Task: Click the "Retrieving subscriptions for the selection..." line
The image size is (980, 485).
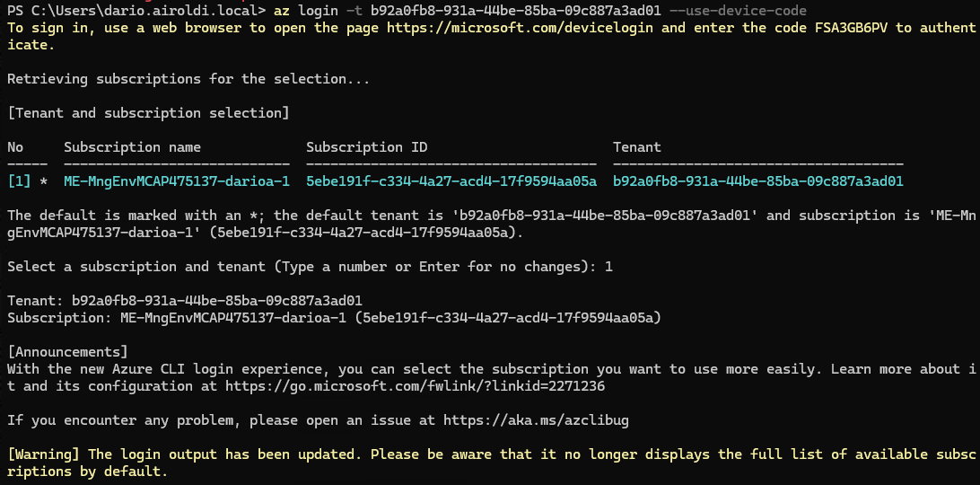Action: click(x=188, y=79)
